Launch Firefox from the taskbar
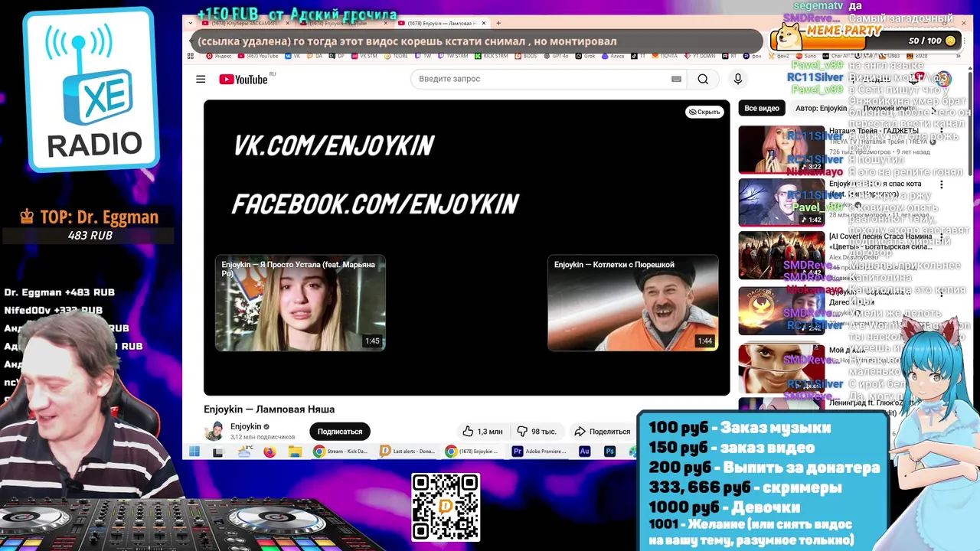The image size is (980, 551). (269, 452)
